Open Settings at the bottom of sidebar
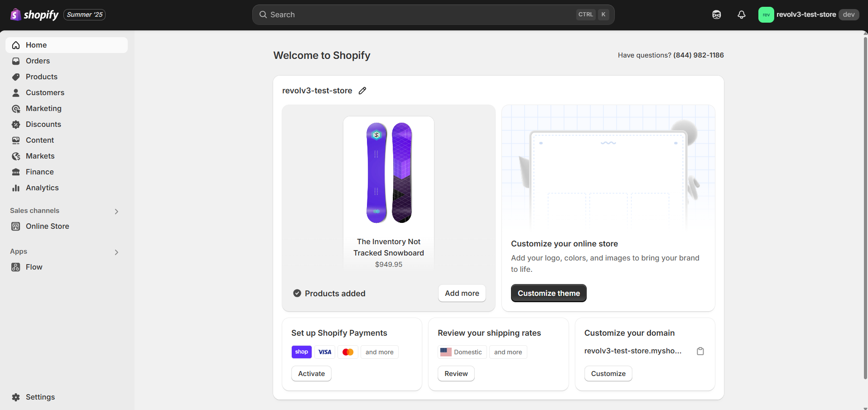 pos(40,397)
